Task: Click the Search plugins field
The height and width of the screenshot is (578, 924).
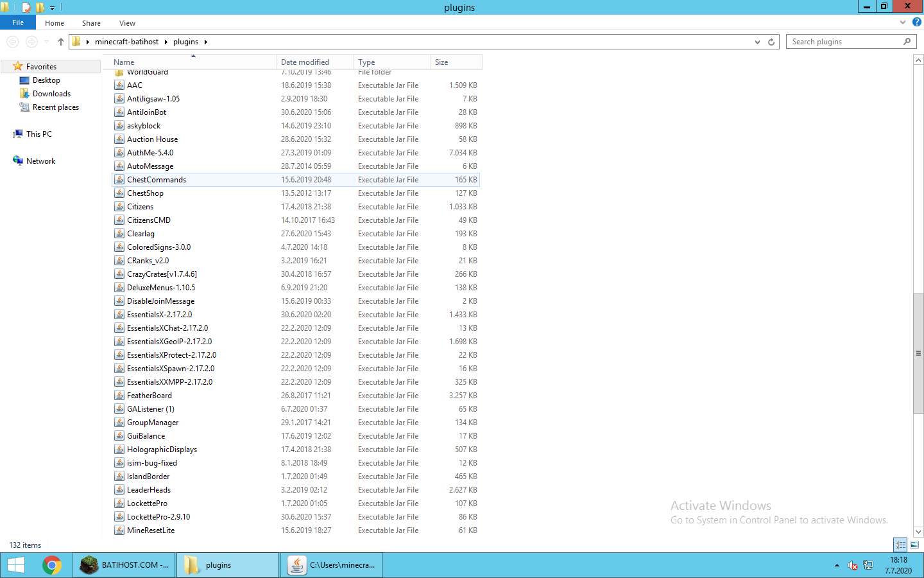Action: (x=844, y=42)
